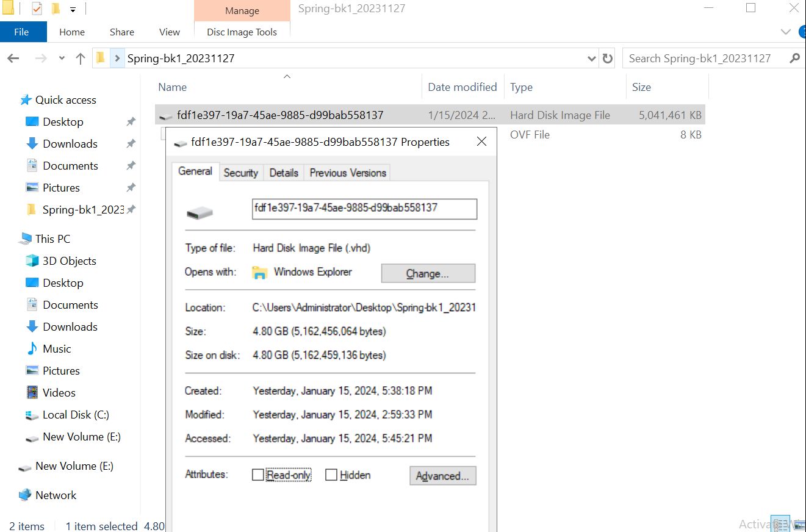Click the Forward arrow navigation button

(x=41, y=59)
